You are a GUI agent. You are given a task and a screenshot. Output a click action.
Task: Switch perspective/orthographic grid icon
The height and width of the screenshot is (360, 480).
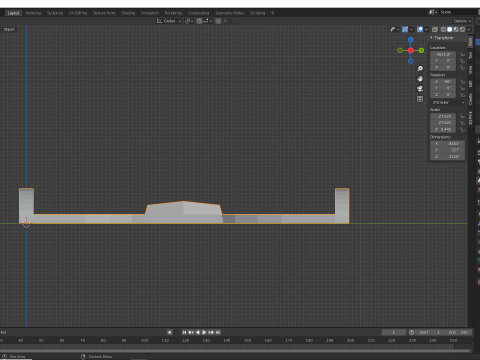[x=420, y=99]
